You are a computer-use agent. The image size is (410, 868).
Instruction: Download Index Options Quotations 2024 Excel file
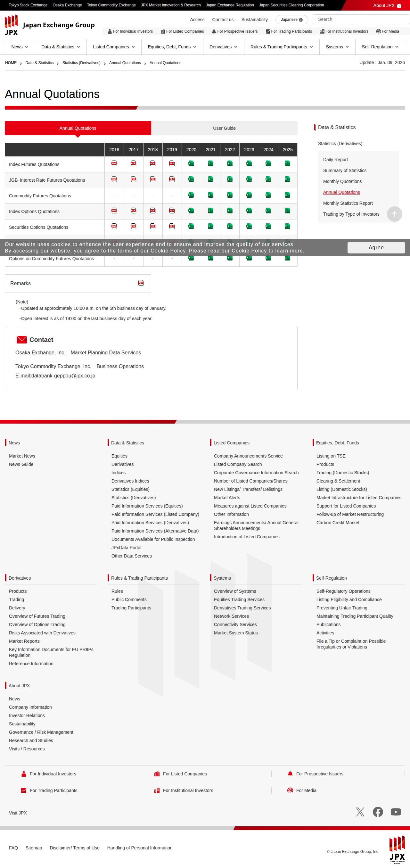tap(268, 211)
